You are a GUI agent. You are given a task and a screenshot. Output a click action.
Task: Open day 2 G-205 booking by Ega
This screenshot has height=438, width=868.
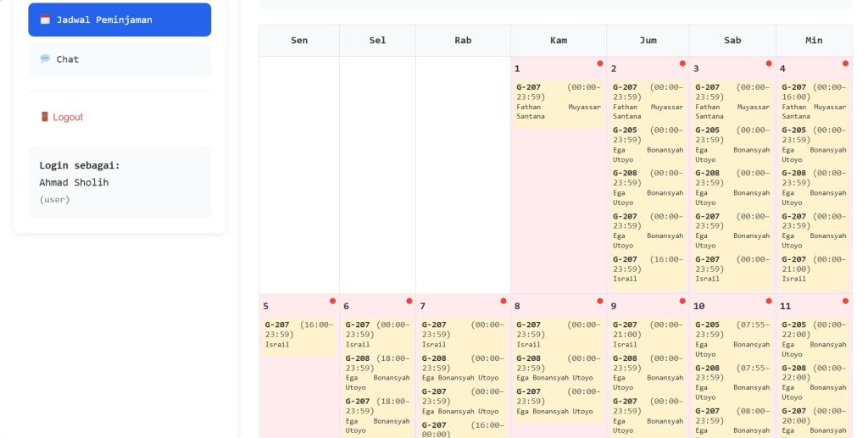pyautogui.click(x=648, y=145)
